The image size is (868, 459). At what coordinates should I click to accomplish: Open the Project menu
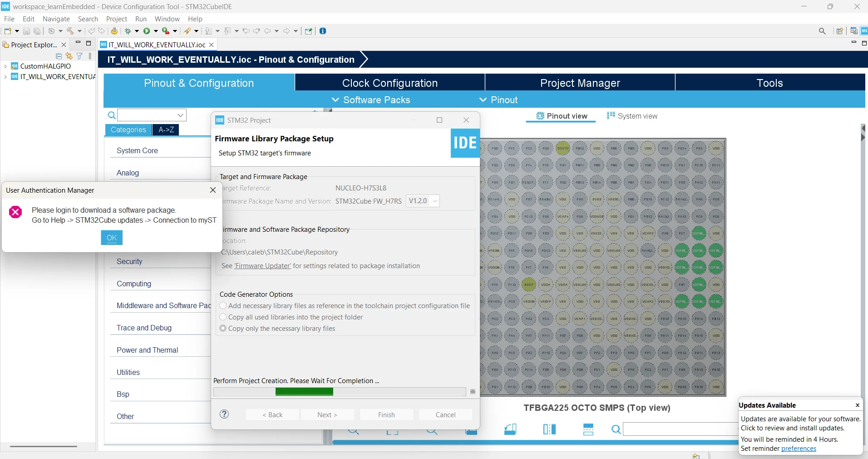pos(117,19)
